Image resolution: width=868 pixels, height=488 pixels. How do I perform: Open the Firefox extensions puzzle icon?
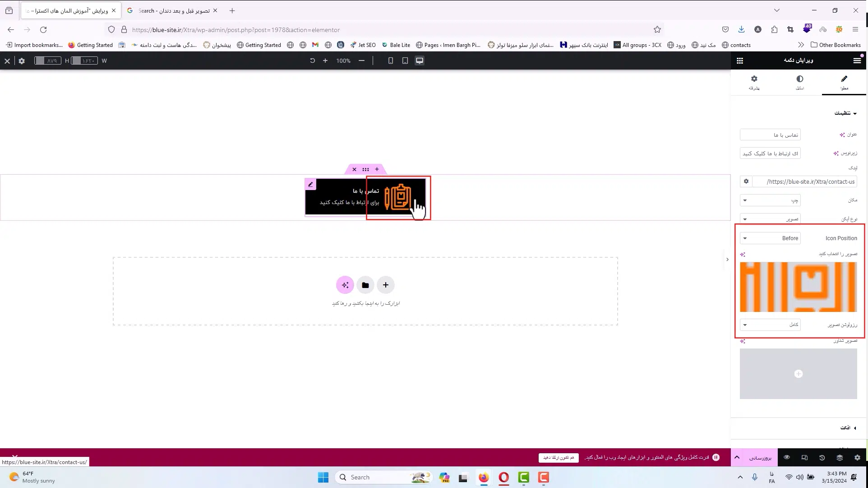coord(774,30)
